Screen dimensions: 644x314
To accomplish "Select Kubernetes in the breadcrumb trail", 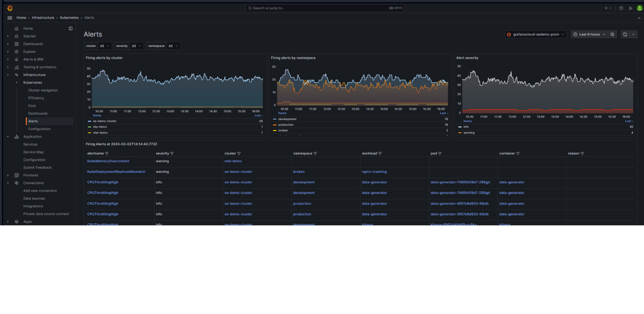I will [x=69, y=18].
